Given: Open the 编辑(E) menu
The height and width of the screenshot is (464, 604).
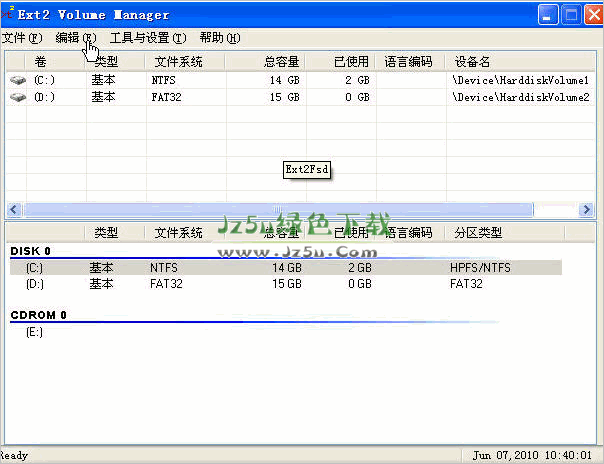Looking at the screenshot, I should coord(76,38).
